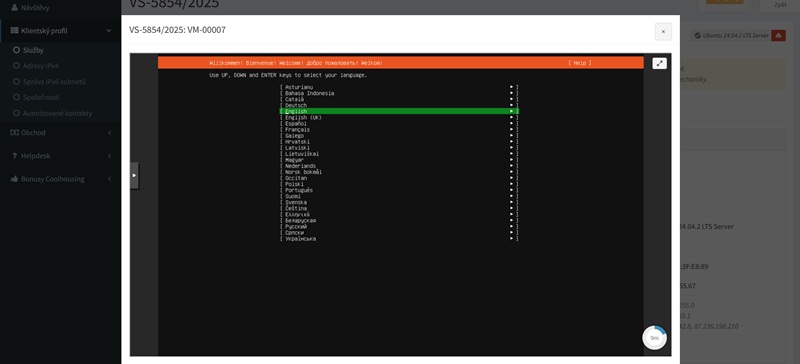Select Polski language row
The height and width of the screenshot is (364, 800).
399,184
